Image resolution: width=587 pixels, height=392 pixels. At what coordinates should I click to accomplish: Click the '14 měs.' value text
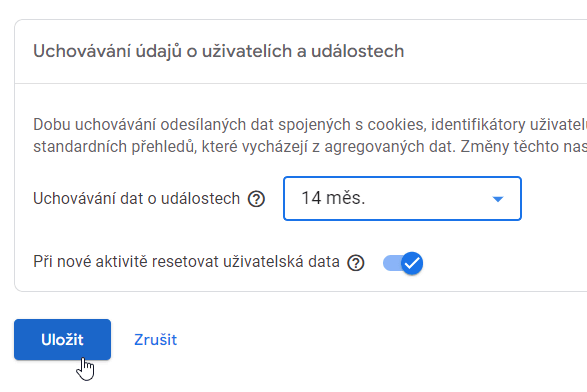pyautogui.click(x=333, y=198)
